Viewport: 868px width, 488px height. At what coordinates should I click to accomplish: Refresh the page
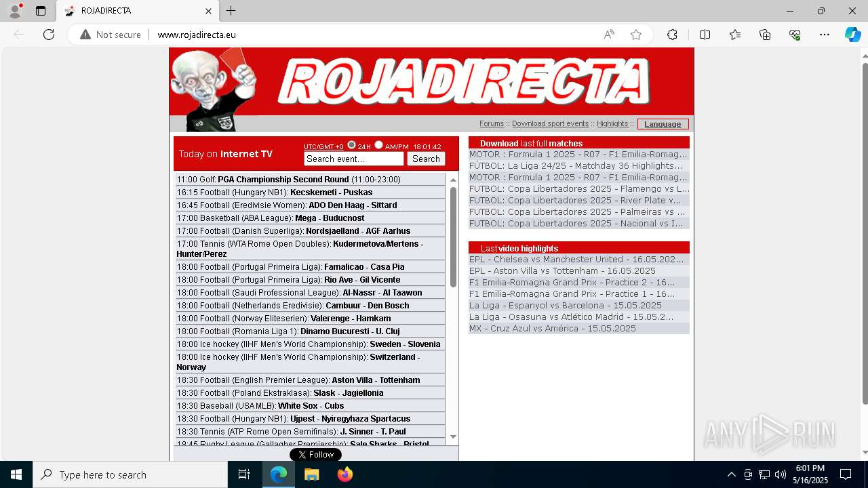[x=49, y=35]
